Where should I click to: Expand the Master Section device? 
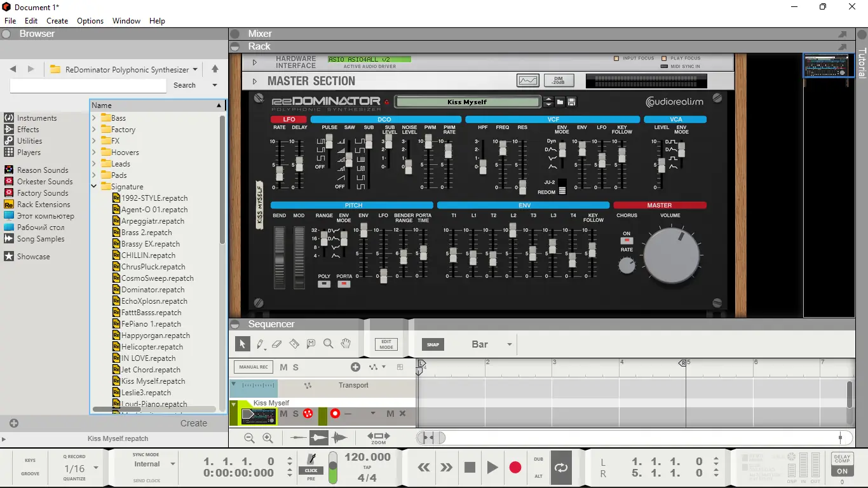(255, 81)
